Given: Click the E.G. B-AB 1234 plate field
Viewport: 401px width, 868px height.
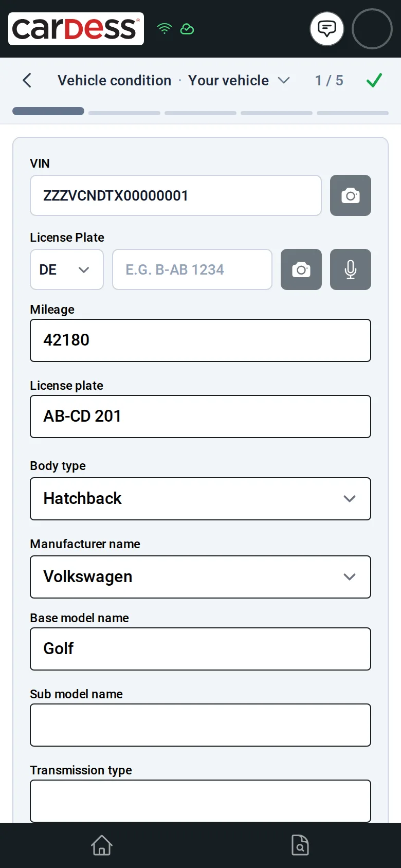Looking at the screenshot, I should click(192, 269).
